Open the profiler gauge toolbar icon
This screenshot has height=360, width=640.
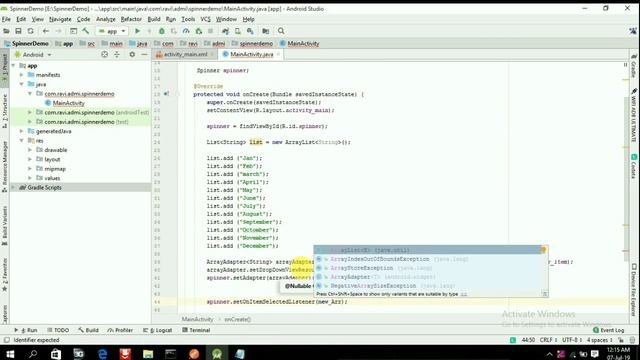pyautogui.click(x=186, y=31)
